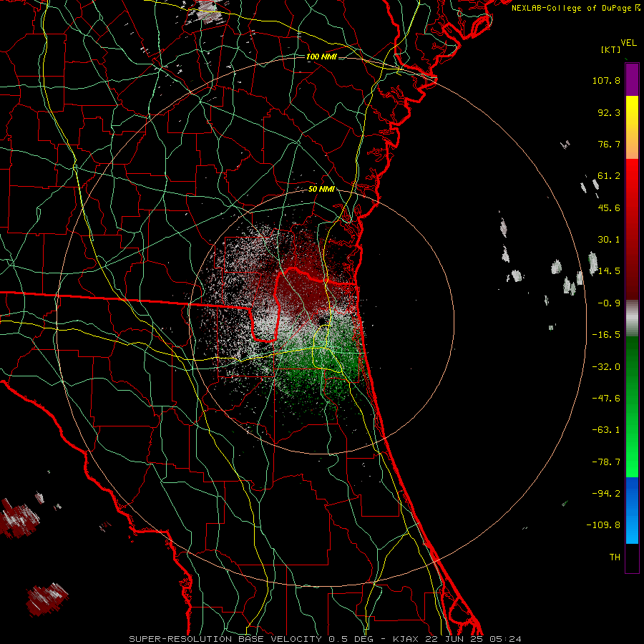Pick the purple segment of the velocity color bar

point(632,80)
